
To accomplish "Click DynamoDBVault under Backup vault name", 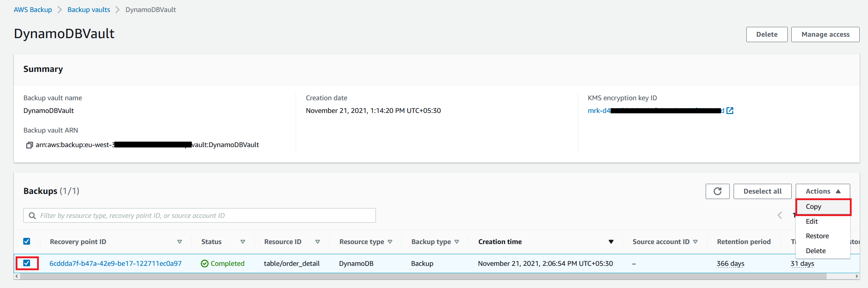I will coord(49,111).
